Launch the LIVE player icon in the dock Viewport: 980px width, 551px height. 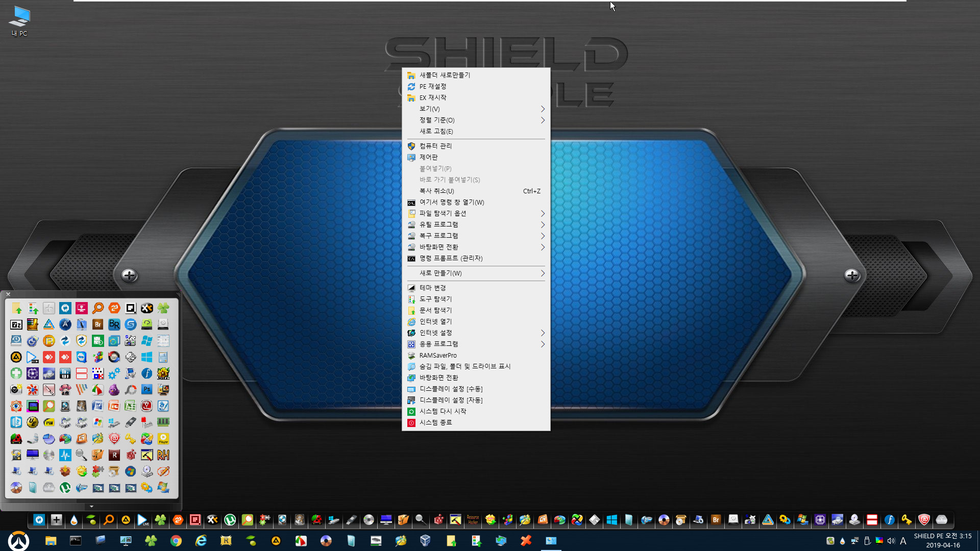[143, 520]
